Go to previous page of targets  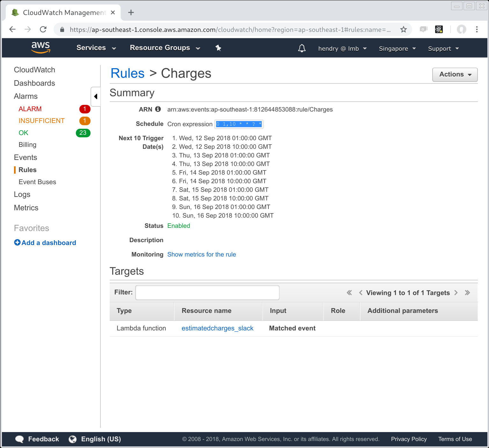pos(361,293)
